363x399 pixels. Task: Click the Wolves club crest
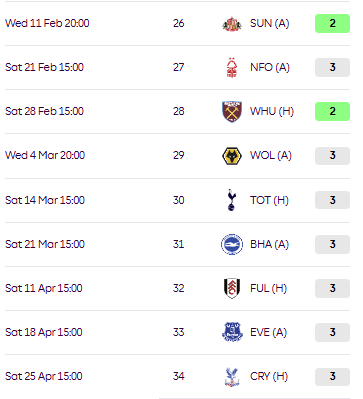232,156
